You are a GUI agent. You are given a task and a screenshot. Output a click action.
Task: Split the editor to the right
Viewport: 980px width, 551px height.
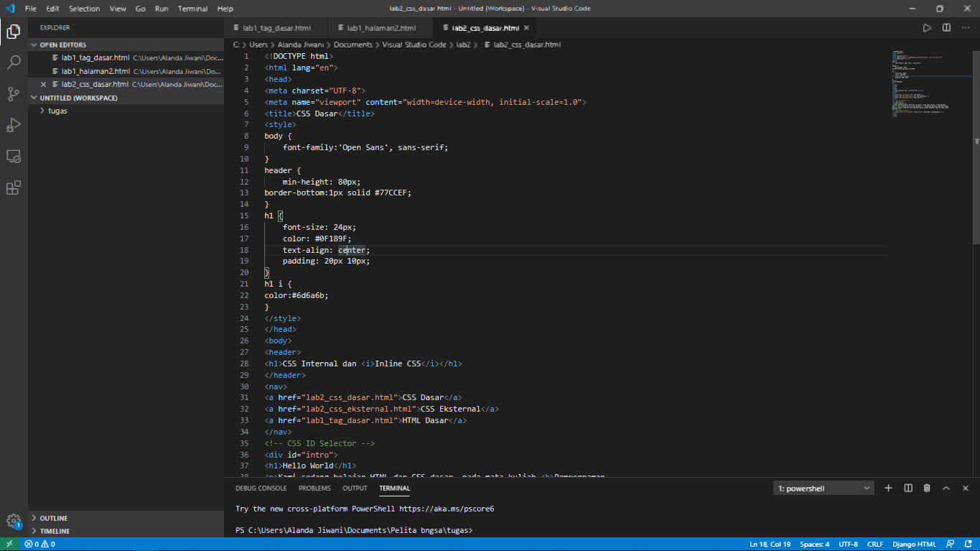click(946, 28)
